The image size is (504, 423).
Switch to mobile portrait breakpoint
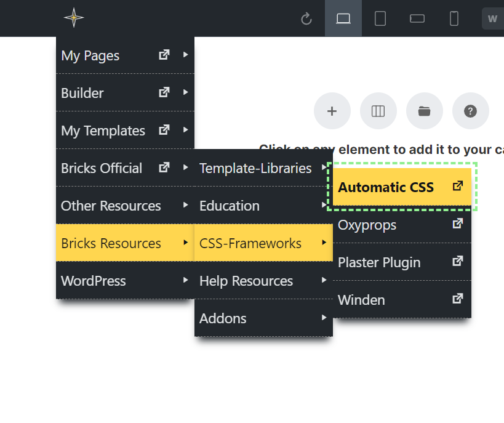pyautogui.click(x=454, y=18)
